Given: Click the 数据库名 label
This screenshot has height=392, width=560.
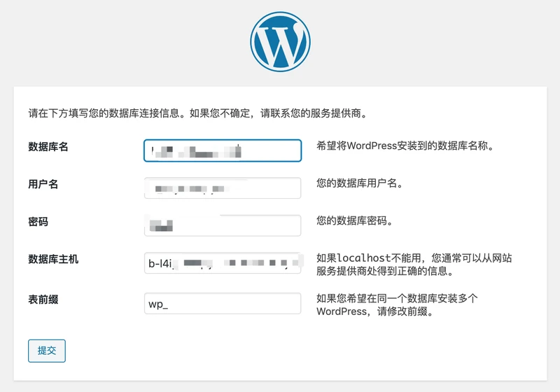Looking at the screenshot, I should 48,147.
